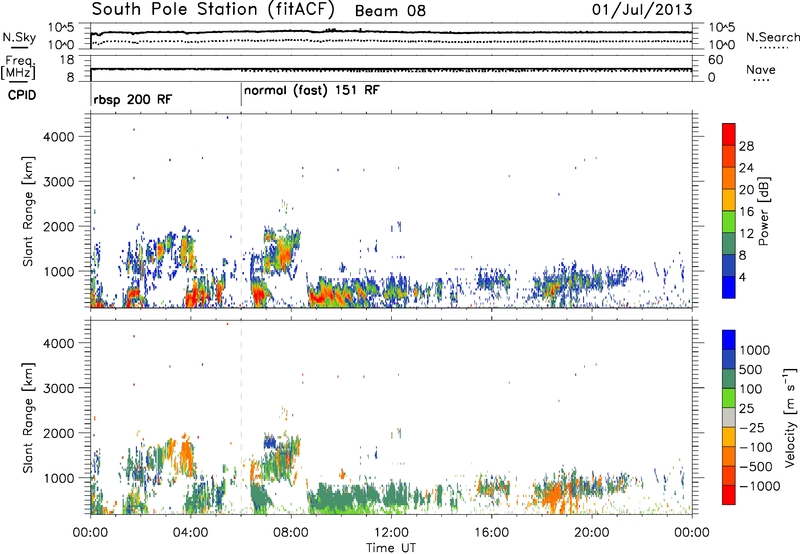
Task: Click the 'Time UT' axis label
Action: (391, 548)
